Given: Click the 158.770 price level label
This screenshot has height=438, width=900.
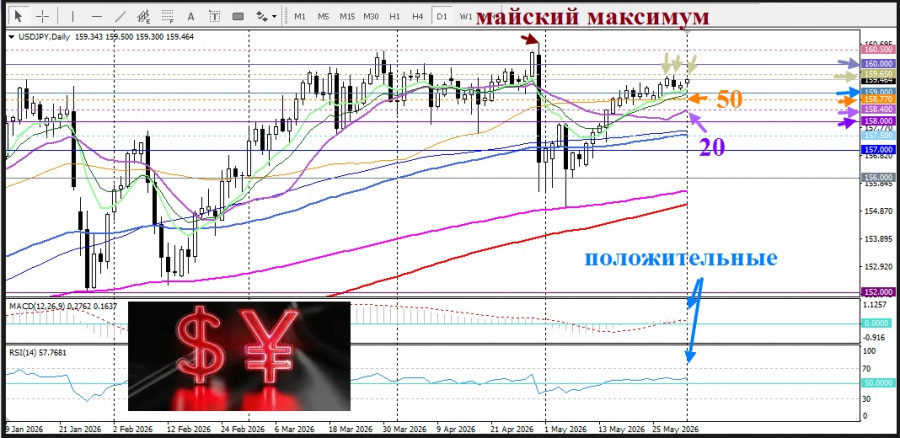Looking at the screenshot, I should point(878,99).
